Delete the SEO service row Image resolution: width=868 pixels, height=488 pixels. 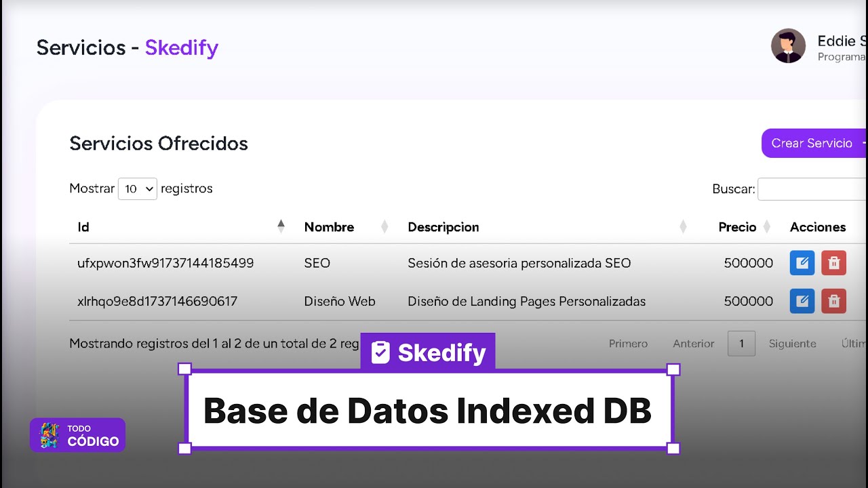(x=834, y=263)
